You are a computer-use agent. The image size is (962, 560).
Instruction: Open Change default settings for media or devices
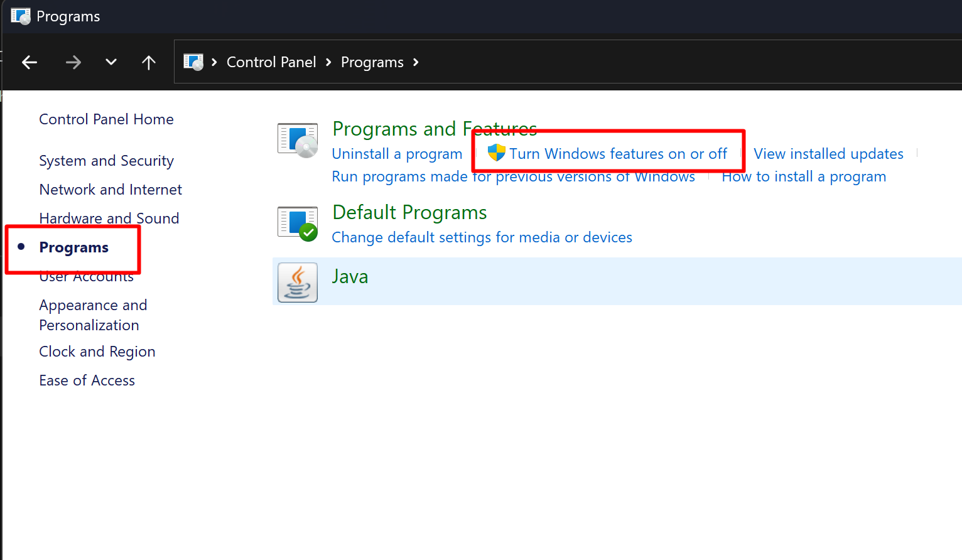(482, 237)
